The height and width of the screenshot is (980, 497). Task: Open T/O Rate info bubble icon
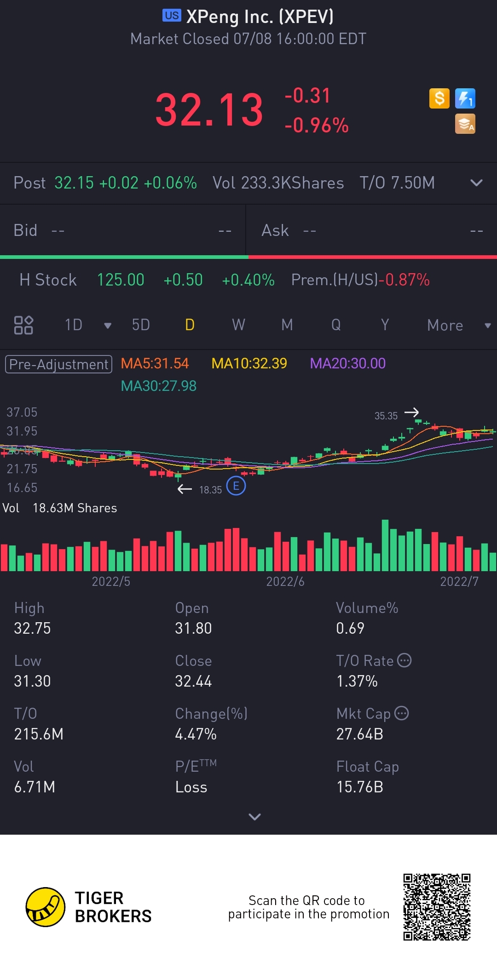tap(404, 660)
